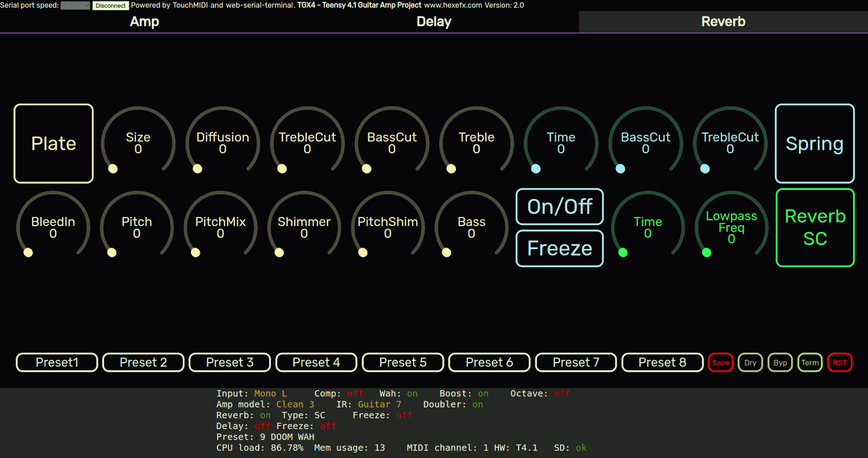The width and height of the screenshot is (868, 458).
Task: Click the 'Octave: off' status text
Action: (540, 393)
